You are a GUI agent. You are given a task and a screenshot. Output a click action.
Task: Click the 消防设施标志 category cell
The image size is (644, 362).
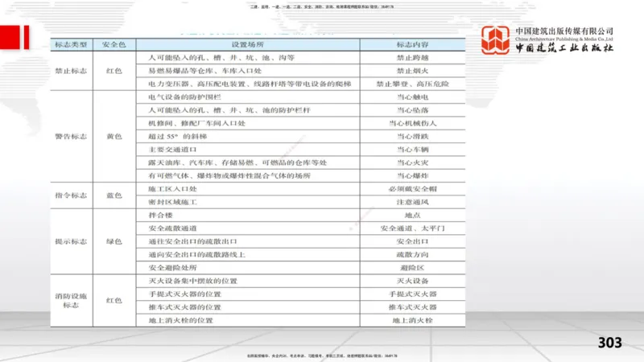click(72, 300)
